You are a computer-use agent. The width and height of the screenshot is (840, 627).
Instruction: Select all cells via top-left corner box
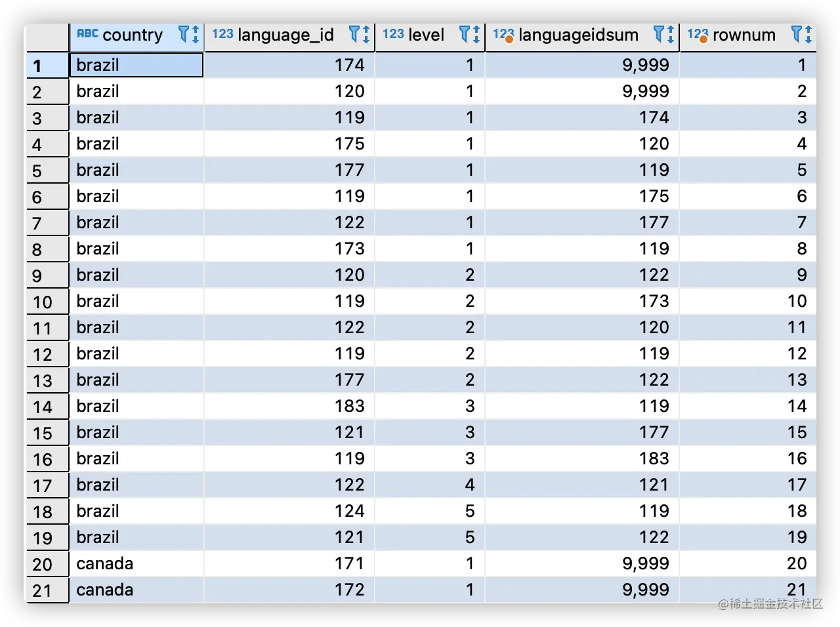tap(47, 38)
